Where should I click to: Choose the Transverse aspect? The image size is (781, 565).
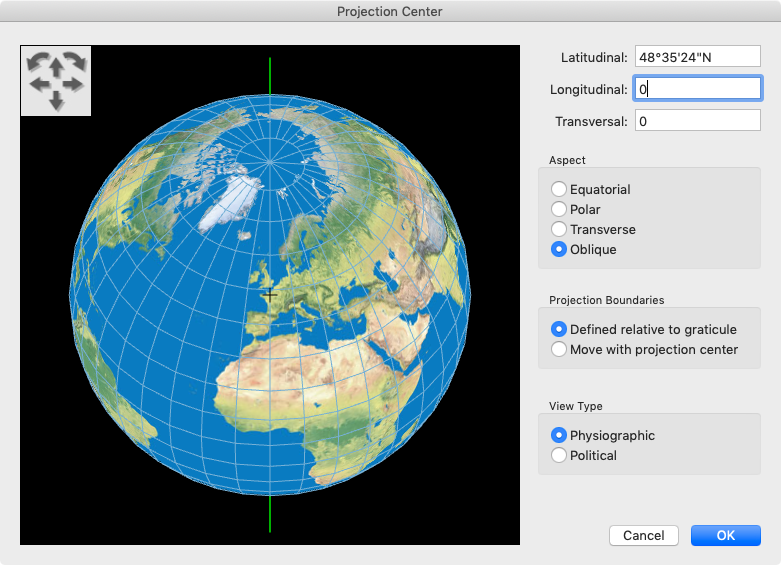(x=559, y=230)
